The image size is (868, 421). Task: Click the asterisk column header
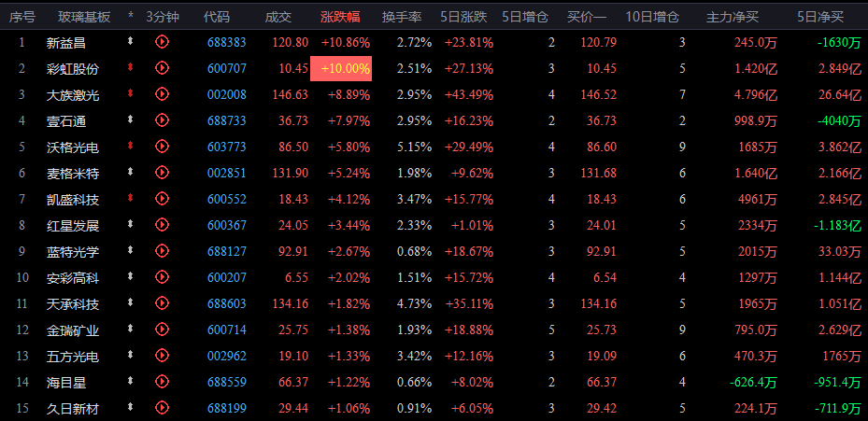(131, 17)
